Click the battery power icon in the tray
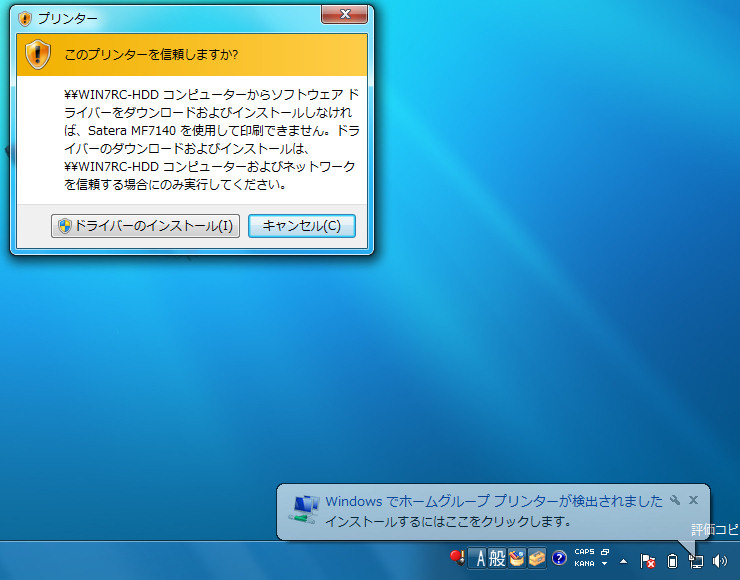This screenshot has width=740, height=580. tap(672, 561)
